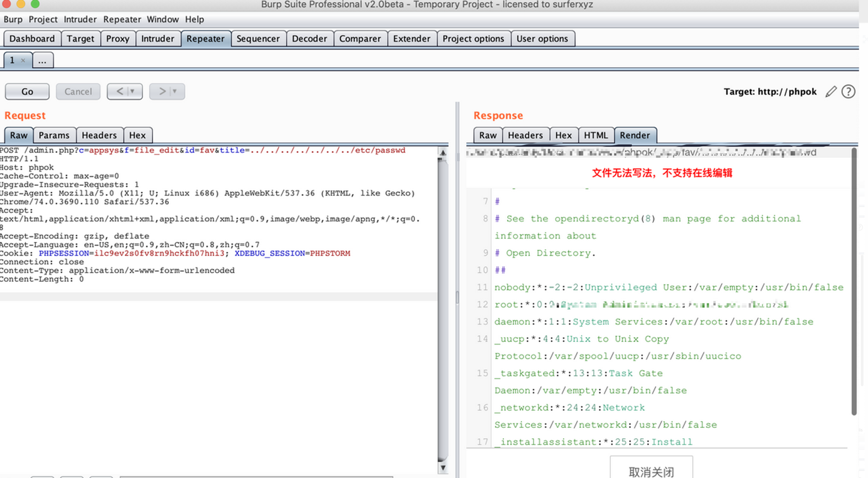This screenshot has width=868, height=478.
Task: Click the Target: http://phpok label
Action: pos(770,92)
